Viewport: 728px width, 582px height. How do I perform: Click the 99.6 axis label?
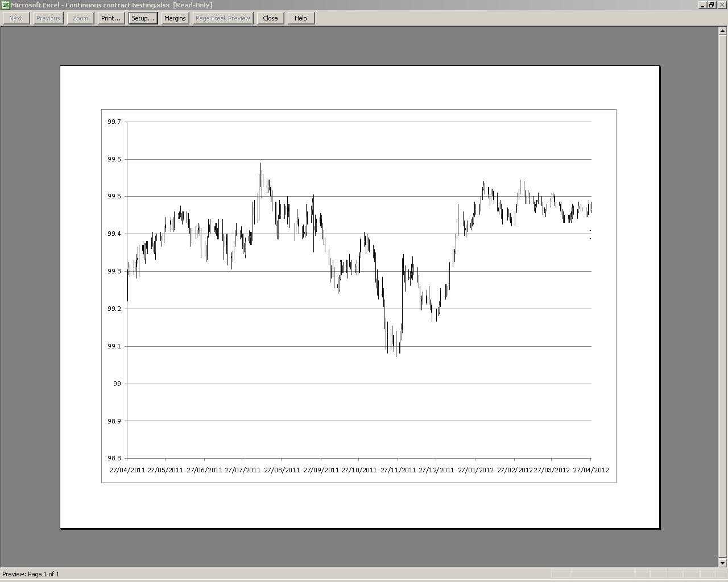tap(114, 159)
